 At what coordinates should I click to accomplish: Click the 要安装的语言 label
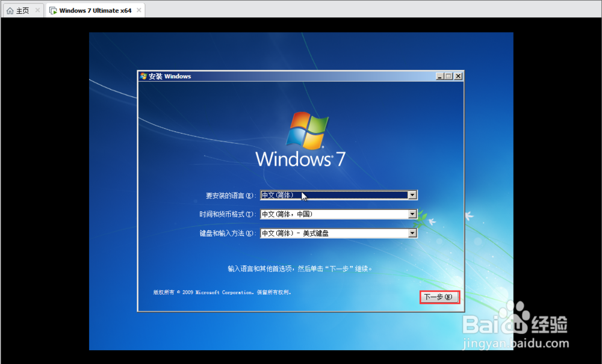231,196
